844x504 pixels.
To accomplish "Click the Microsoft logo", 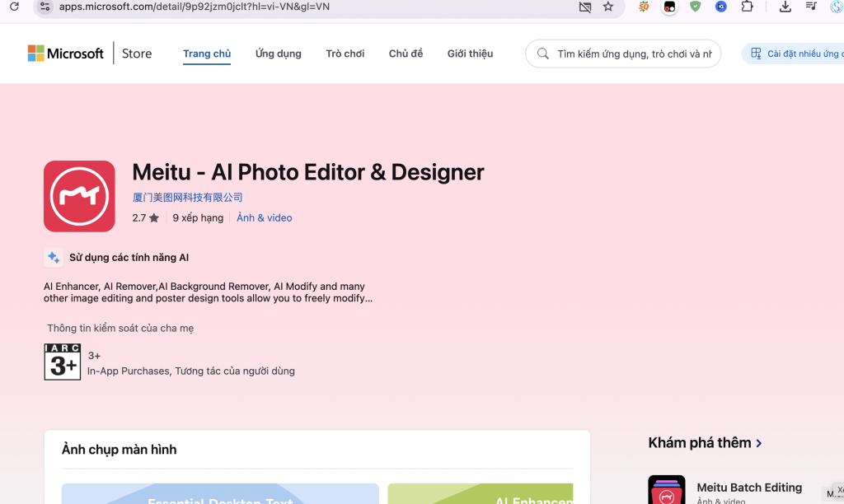I will point(66,54).
